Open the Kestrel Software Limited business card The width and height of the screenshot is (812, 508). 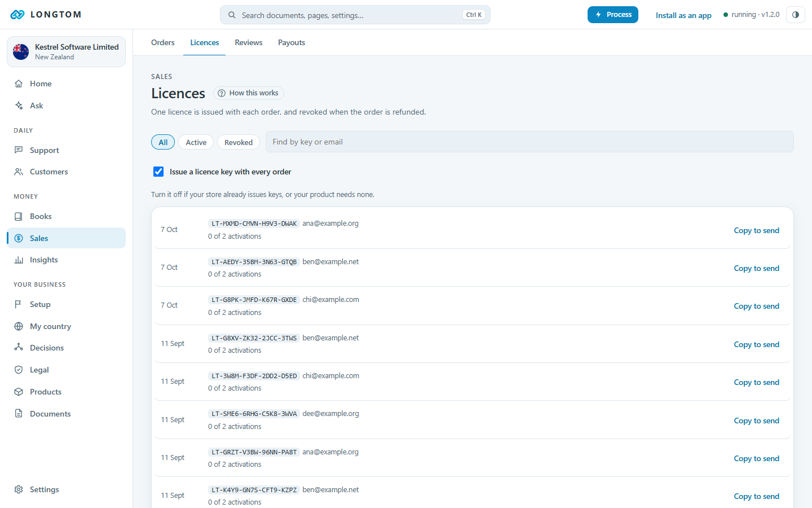66,52
